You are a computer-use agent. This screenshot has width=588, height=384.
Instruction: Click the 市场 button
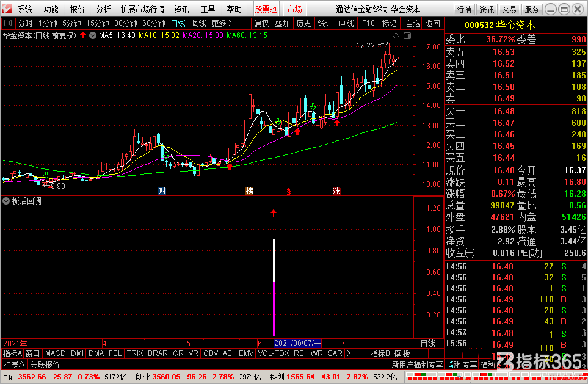tap(295, 9)
